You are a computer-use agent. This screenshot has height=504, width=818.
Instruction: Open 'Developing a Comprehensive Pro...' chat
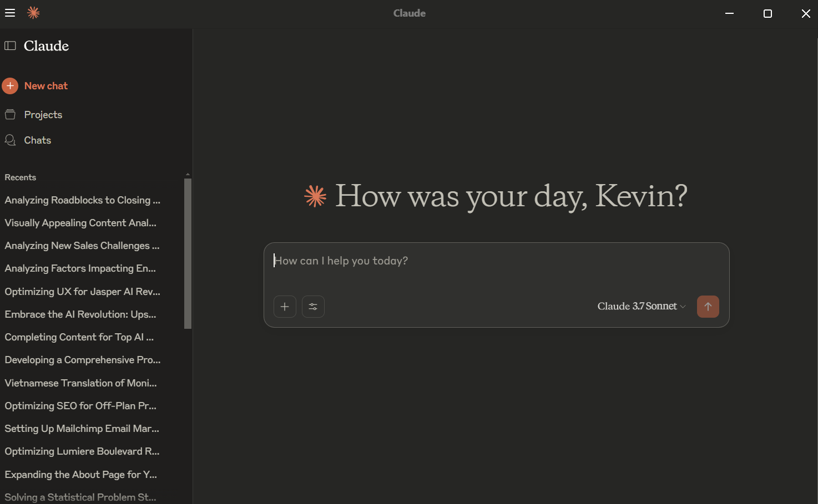[x=83, y=360]
